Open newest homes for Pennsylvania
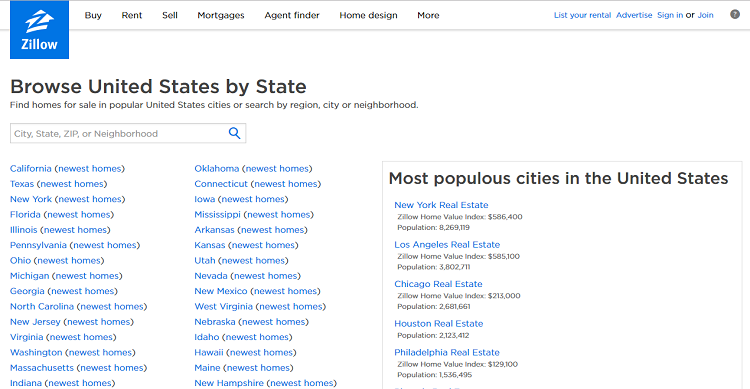Screen dimensions: 750x389 click(105, 245)
